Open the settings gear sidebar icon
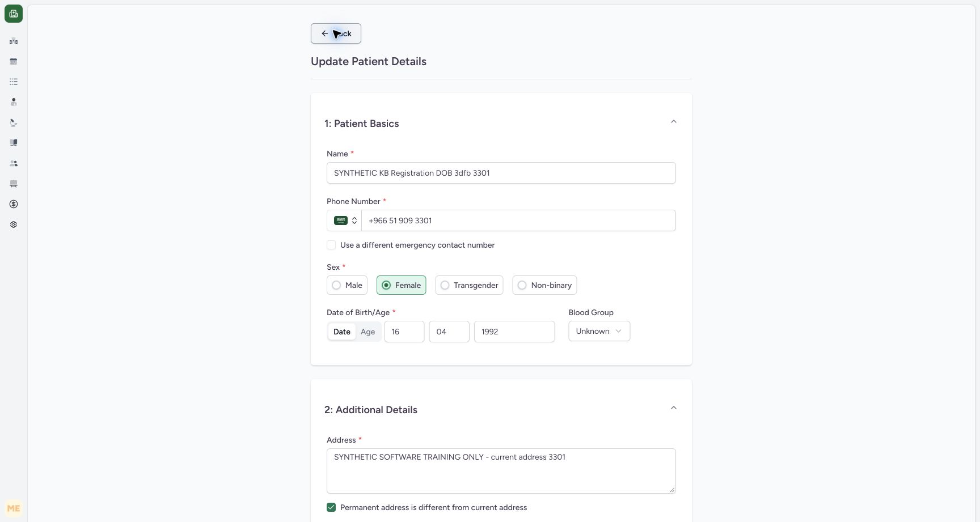Viewport: 980px width, 522px height. (x=14, y=224)
